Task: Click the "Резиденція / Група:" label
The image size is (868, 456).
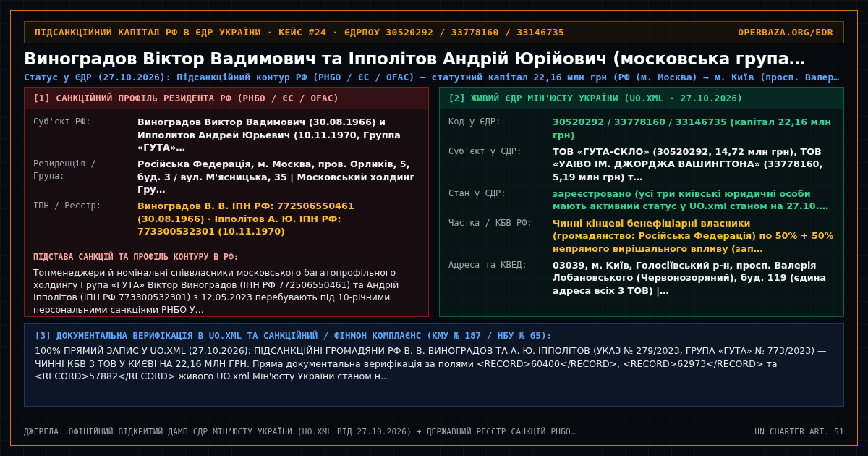Action: pos(64,169)
